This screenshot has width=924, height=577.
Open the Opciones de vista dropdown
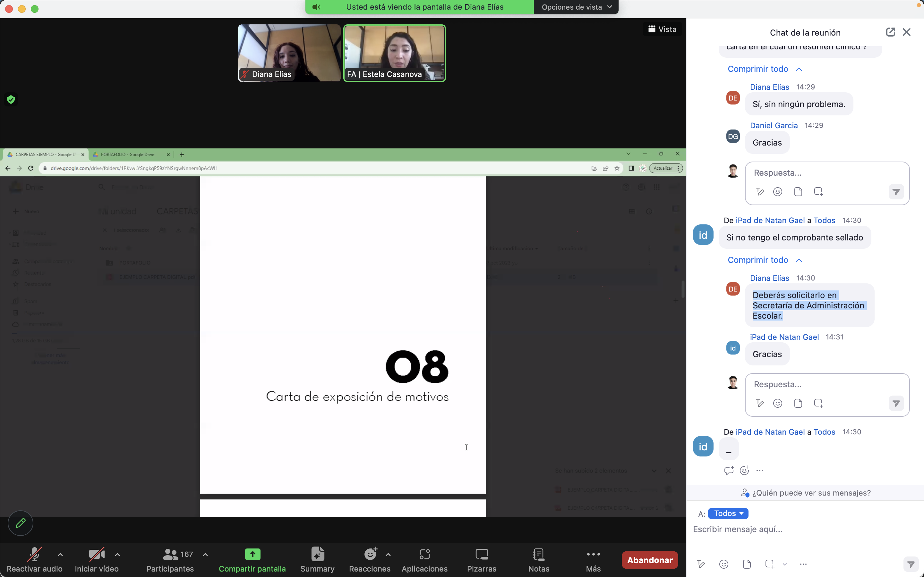point(576,7)
